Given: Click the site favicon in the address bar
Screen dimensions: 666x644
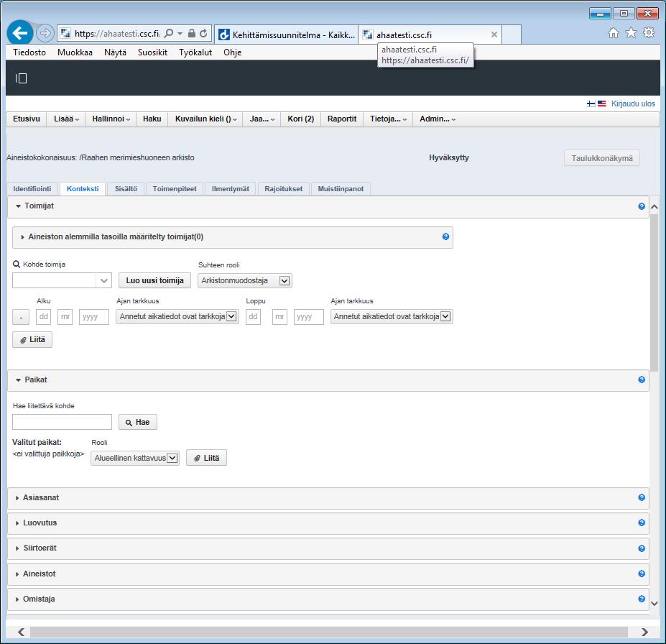Looking at the screenshot, I should 65,33.
